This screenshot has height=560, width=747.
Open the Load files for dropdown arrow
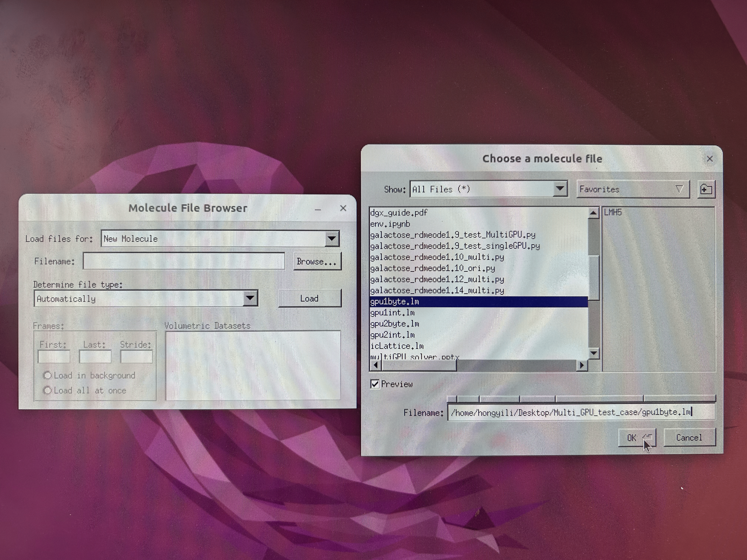coord(332,239)
